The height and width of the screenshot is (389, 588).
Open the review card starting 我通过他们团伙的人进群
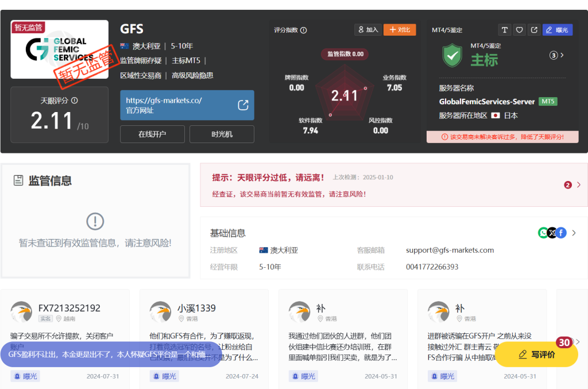click(343, 340)
